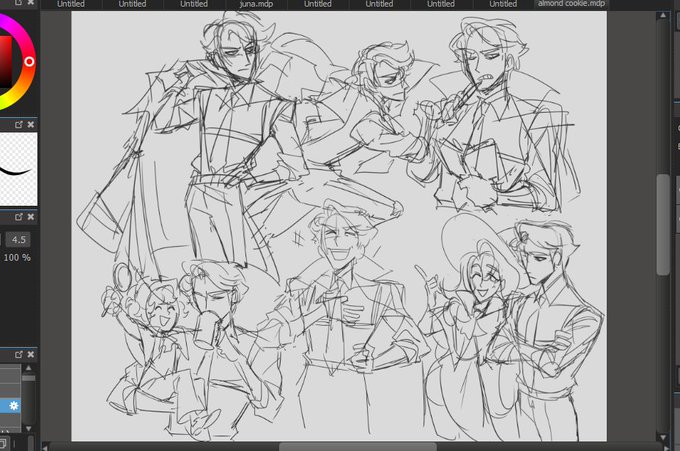The height and width of the screenshot is (451, 680).
Task: Click the canvas vertical scrollbar thumb
Action: click(663, 224)
